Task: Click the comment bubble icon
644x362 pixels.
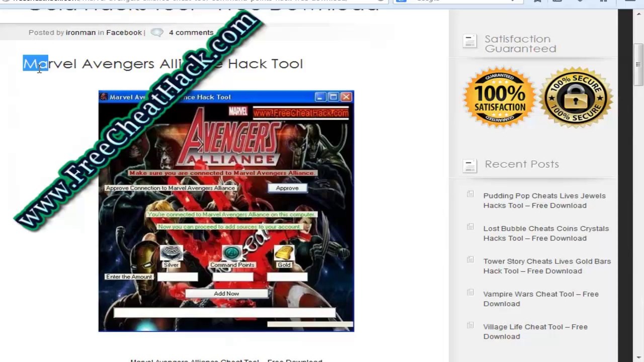Action: 157,32
